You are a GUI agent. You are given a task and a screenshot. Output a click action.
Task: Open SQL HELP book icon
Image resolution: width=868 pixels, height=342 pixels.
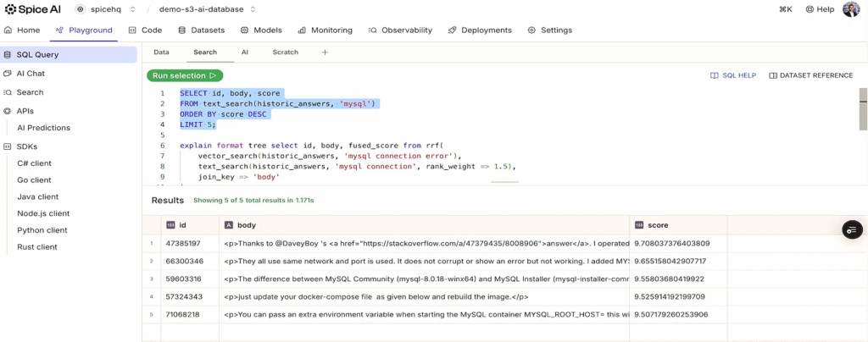(715, 75)
